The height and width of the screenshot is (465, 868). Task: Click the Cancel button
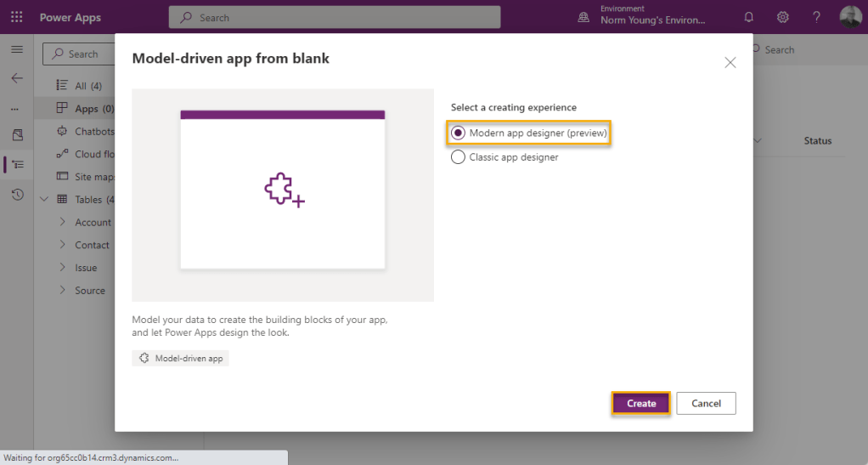(706, 404)
